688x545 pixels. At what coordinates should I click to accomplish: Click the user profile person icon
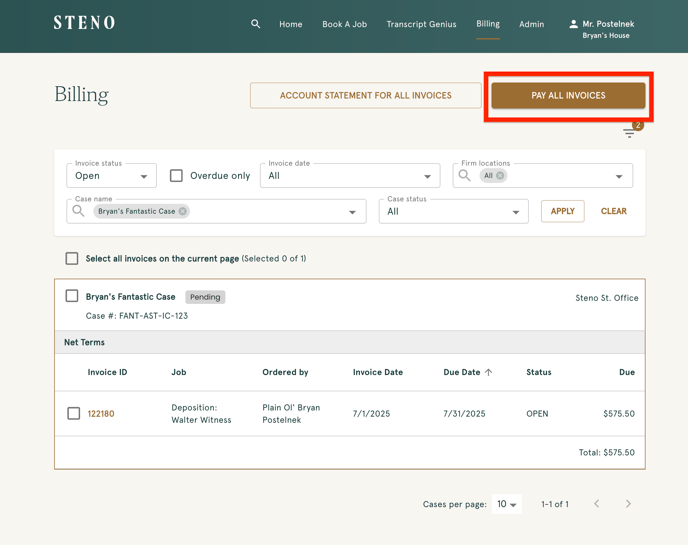(x=573, y=24)
